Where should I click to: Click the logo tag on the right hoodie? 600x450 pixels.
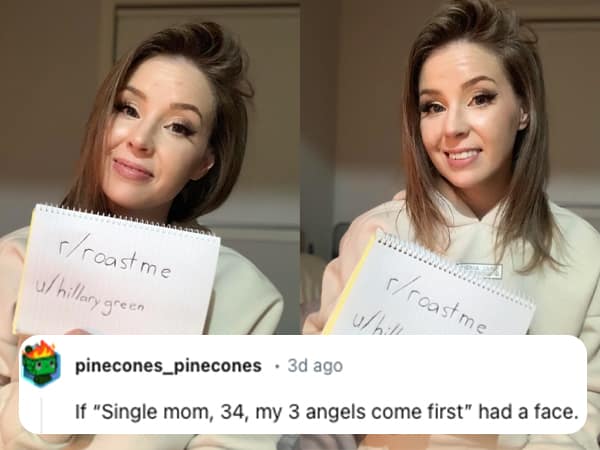point(479,271)
